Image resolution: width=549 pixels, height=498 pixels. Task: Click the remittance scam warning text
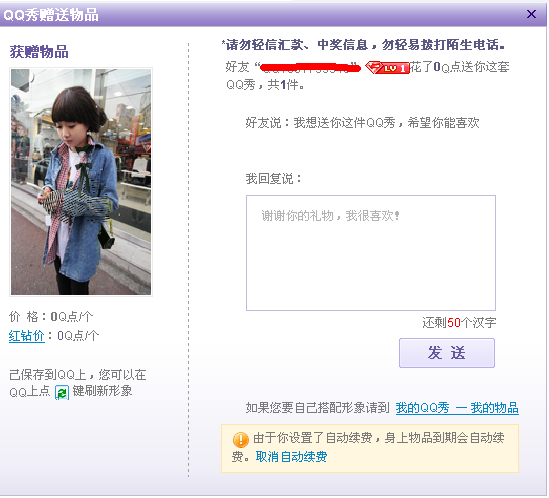pyautogui.click(x=364, y=45)
